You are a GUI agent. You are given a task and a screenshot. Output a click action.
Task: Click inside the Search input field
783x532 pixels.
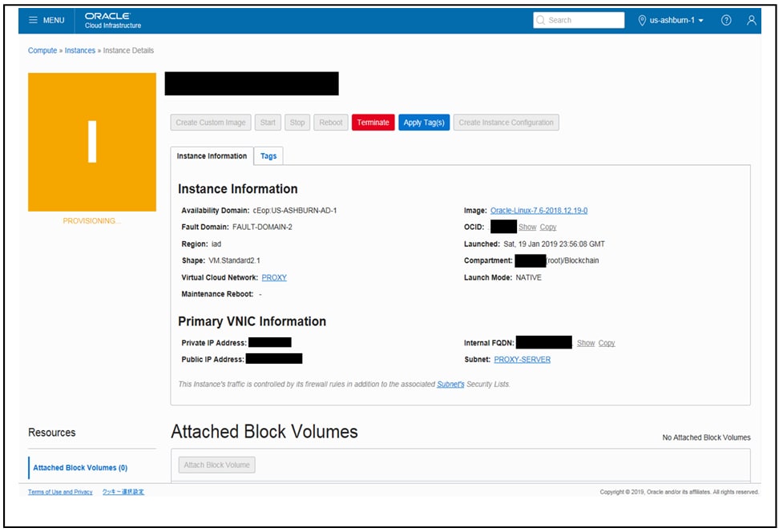click(x=581, y=19)
